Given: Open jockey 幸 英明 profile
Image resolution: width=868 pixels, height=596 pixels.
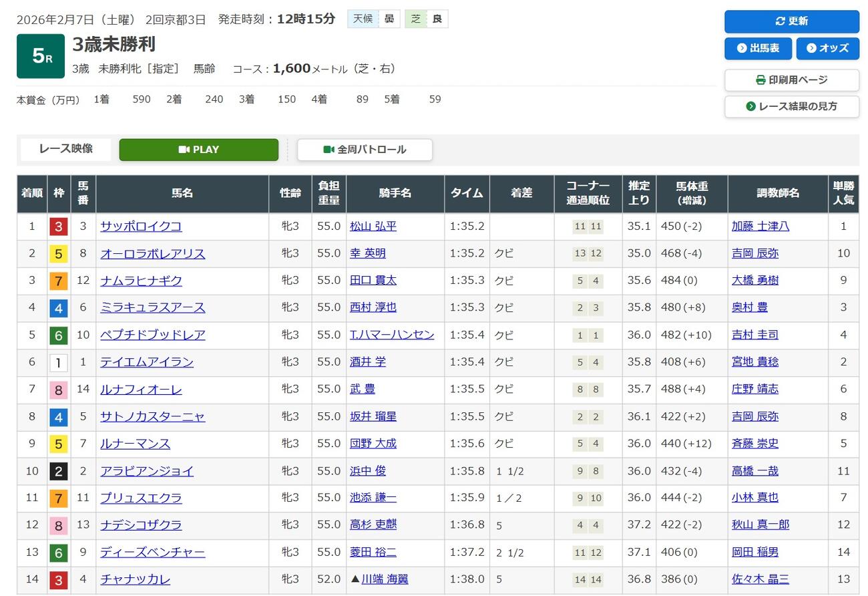Looking at the screenshot, I should (368, 254).
